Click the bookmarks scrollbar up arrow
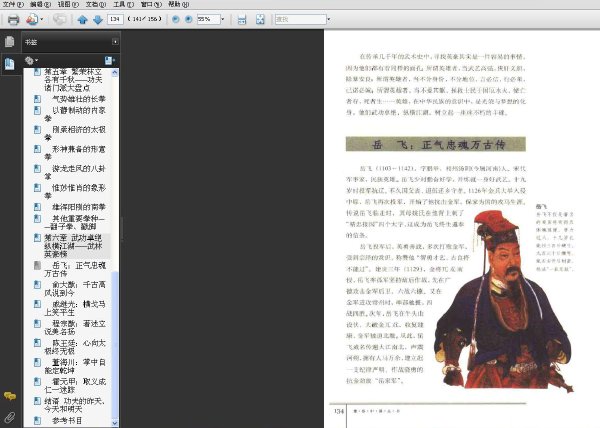Image resolution: width=600 pixels, height=428 pixels. (115, 73)
